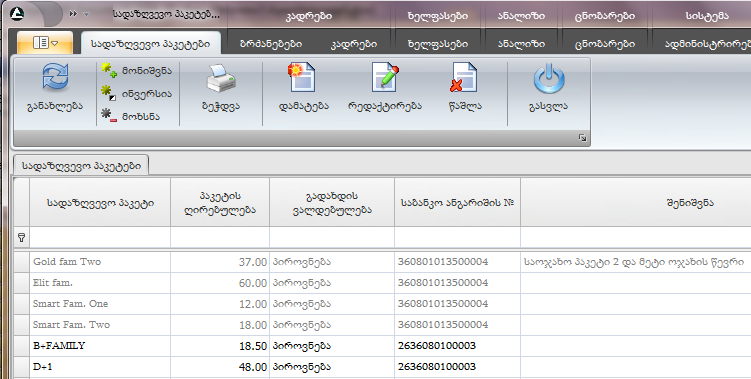Open the ანალიზი ribbon tab
The image size is (751, 379).
521,44
